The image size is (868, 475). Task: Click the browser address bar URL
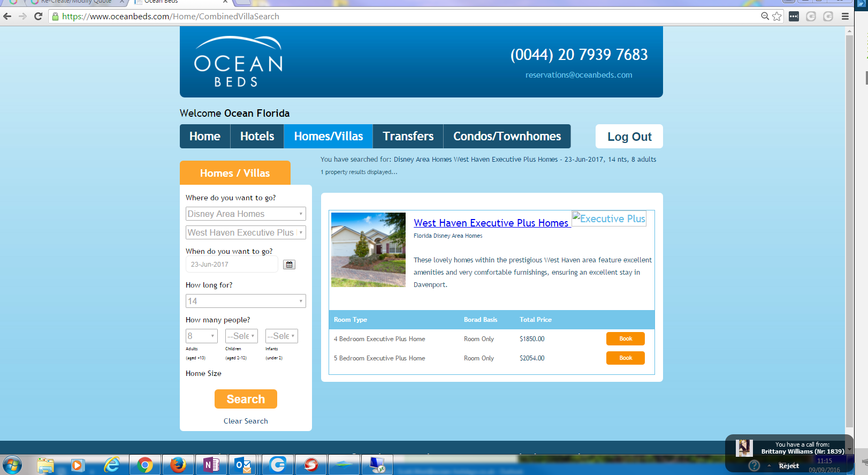pos(171,17)
